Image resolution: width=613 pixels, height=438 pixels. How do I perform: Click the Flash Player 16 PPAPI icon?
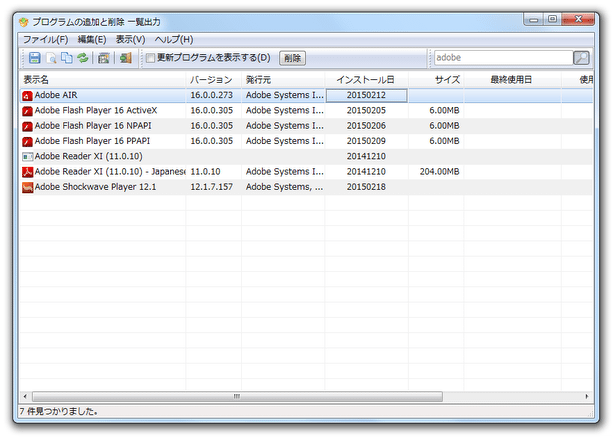pyautogui.click(x=27, y=141)
